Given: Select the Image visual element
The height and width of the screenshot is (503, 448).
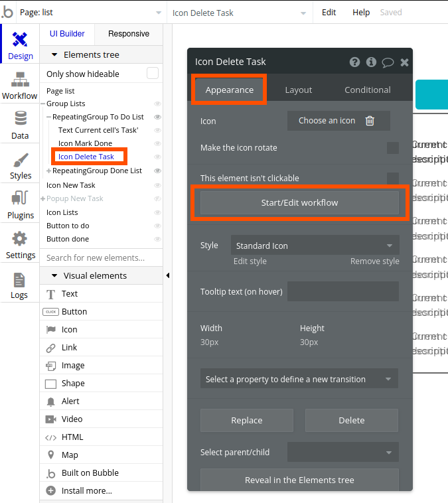Looking at the screenshot, I should (101, 366).
